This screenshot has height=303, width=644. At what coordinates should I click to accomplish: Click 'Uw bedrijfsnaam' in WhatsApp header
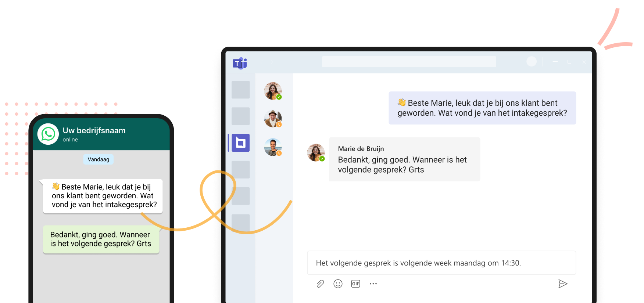pos(94,130)
